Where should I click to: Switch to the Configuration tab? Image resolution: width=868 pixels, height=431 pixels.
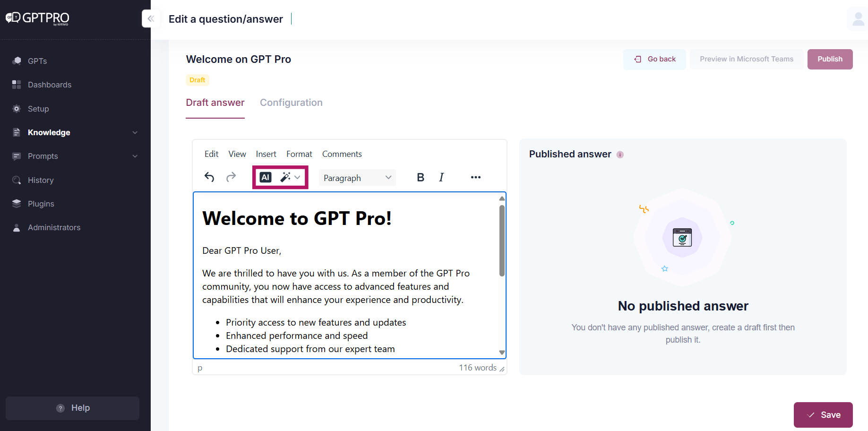click(x=291, y=103)
